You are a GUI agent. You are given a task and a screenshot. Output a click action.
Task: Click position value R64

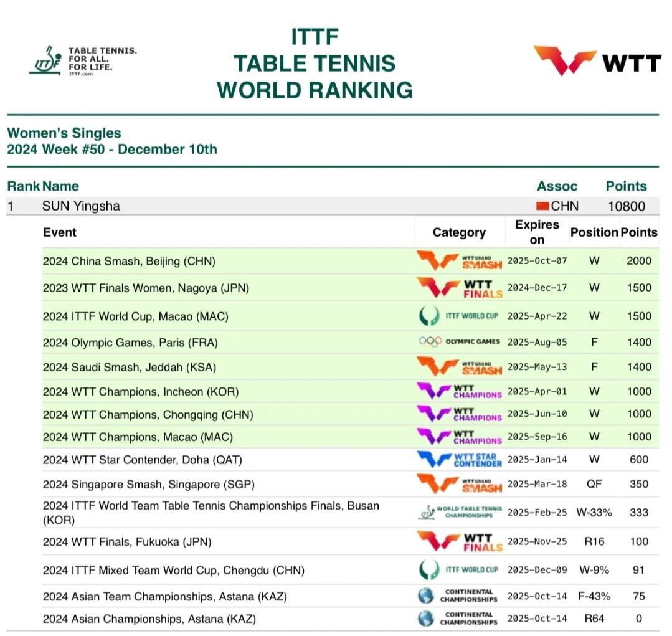tap(594, 619)
